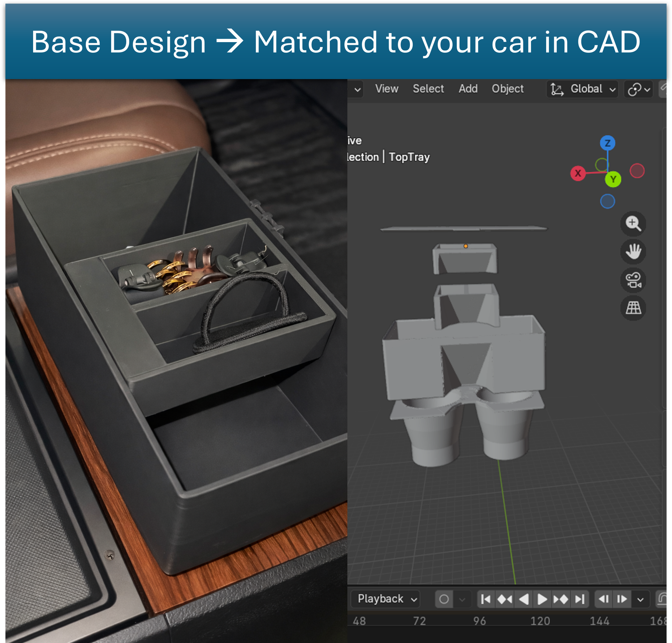Enable auto keyframing with the record circle

[444, 599]
